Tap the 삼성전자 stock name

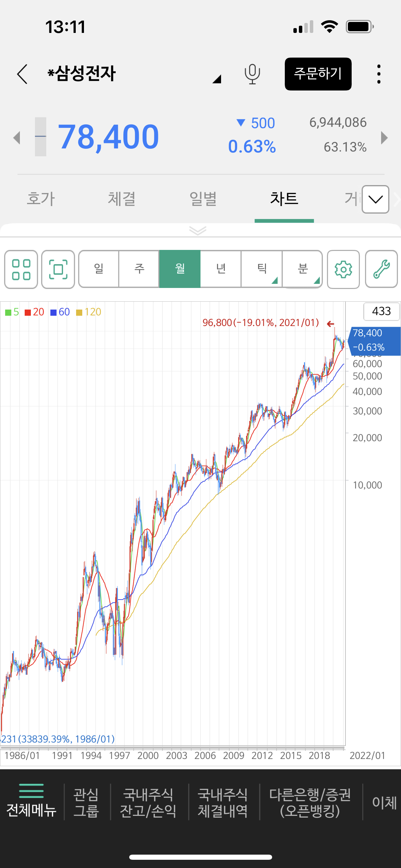pos(82,73)
